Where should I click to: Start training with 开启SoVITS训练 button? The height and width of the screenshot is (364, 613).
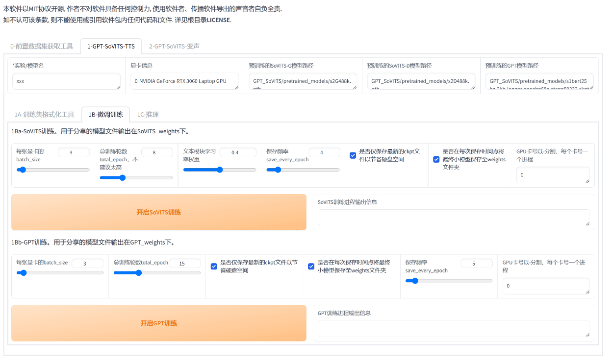click(158, 213)
